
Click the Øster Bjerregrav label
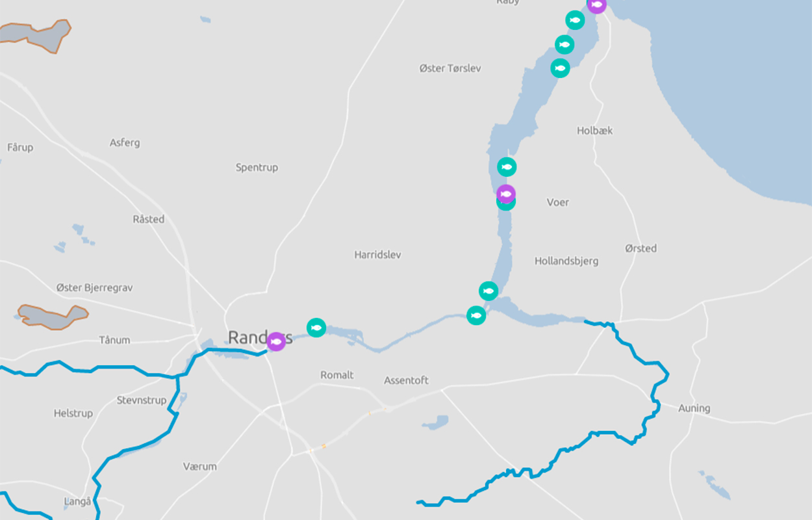(x=95, y=287)
